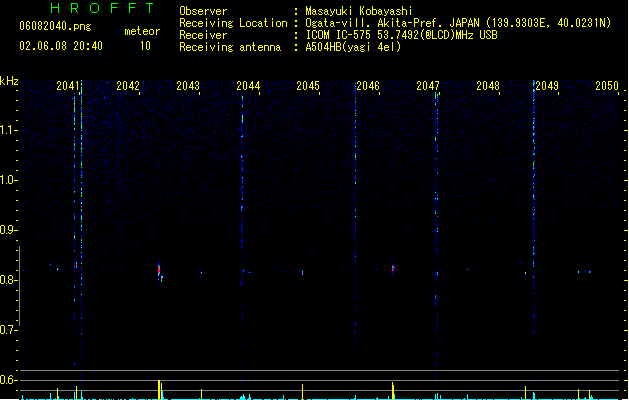Click the kHz axis unit label
Viewport: 629px width, 400px height.
9,81
